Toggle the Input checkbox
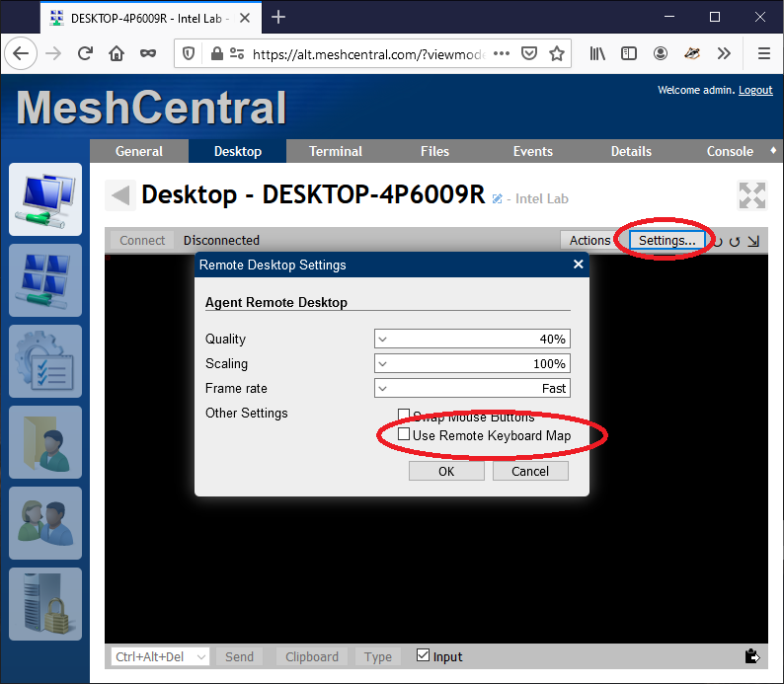Screen dimensions: 784x684 tap(423, 655)
